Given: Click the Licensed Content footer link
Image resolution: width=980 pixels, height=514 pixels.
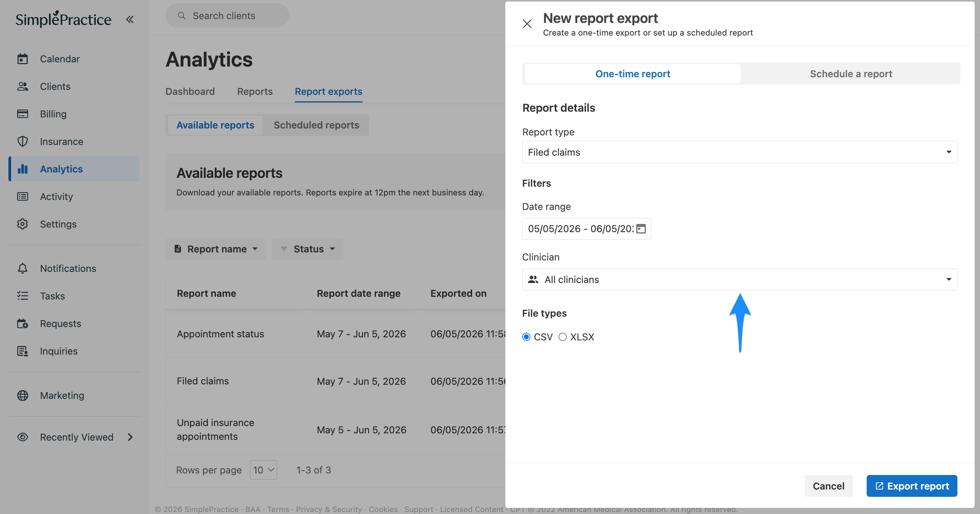Looking at the screenshot, I should click(x=472, y=509).
